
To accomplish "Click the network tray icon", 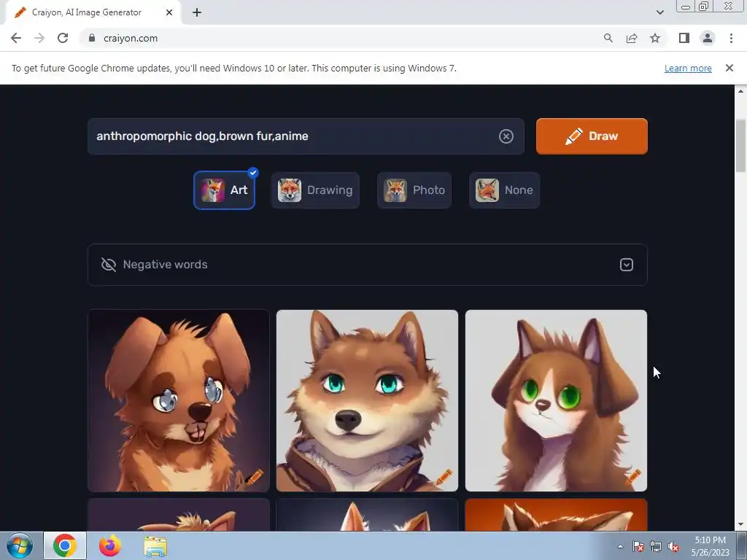I will pyautogui.click(x=656, y=546).
